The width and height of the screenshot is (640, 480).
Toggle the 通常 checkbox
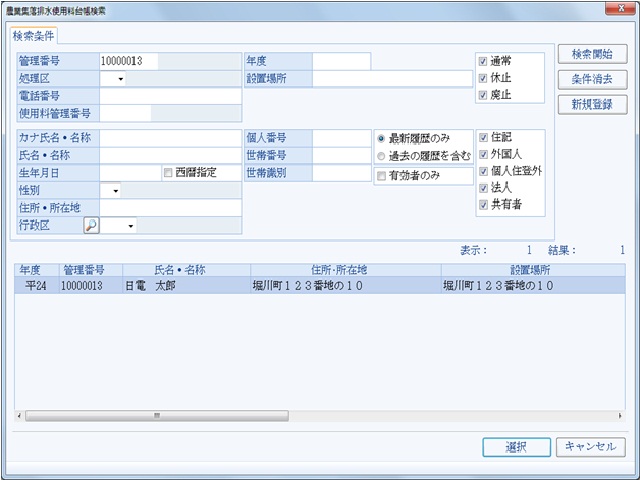pos(483,60)
